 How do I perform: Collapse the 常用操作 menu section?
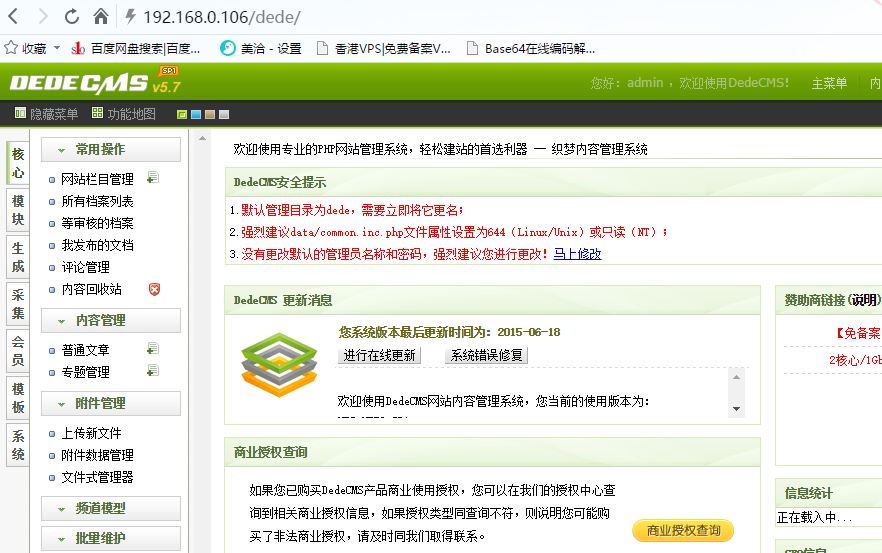tap(111, 150)
